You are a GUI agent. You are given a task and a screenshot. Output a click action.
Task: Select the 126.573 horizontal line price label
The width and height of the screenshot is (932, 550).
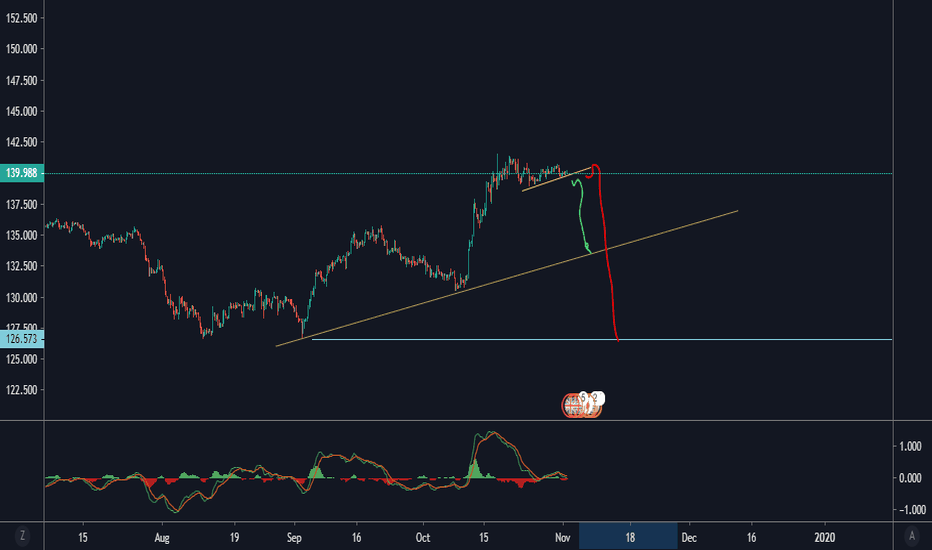(x=22, y=339)
